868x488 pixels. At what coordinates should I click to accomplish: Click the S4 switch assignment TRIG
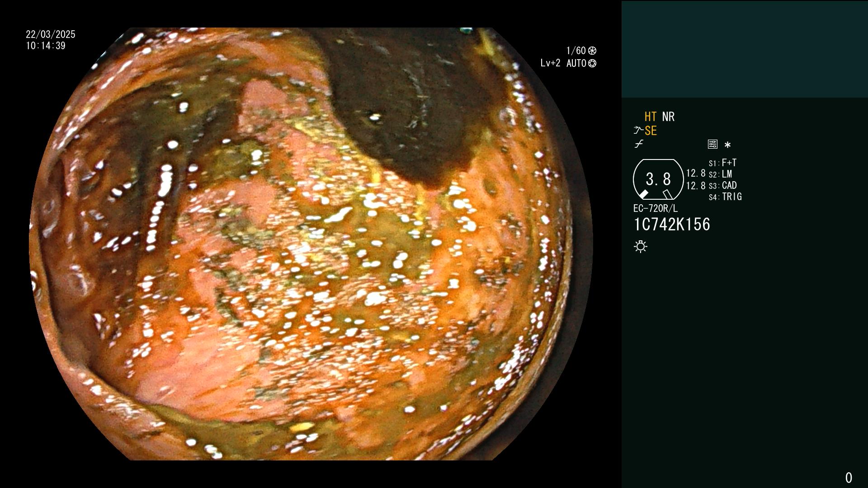(725, 197)
